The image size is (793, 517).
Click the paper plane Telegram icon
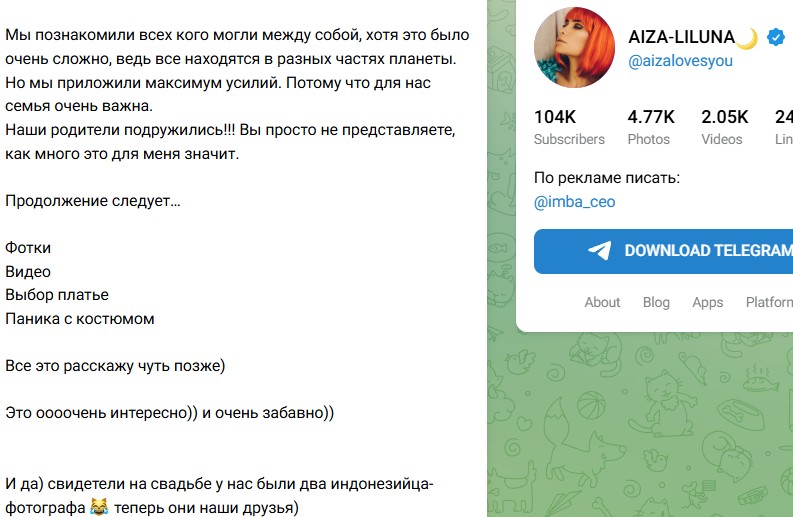[600, 251]
